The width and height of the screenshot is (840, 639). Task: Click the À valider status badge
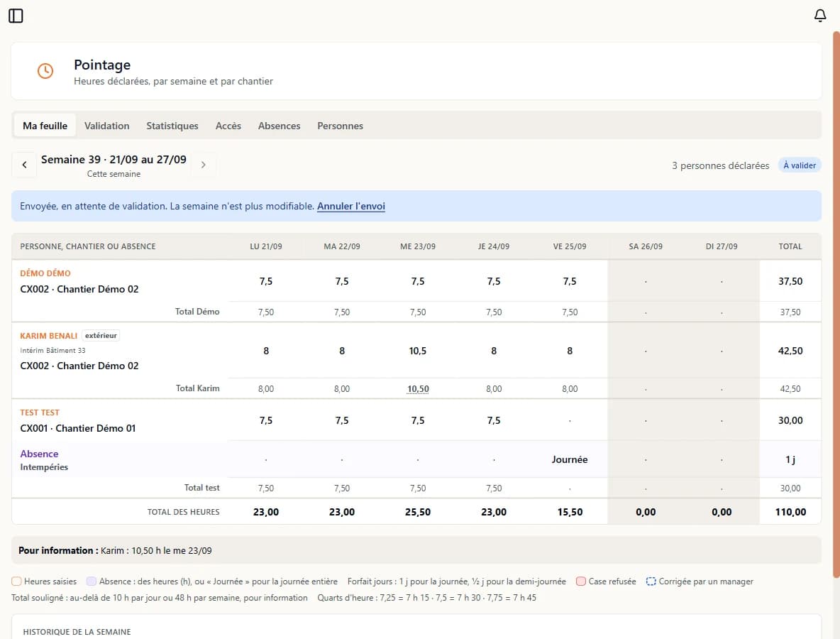[x=800, y=165]
